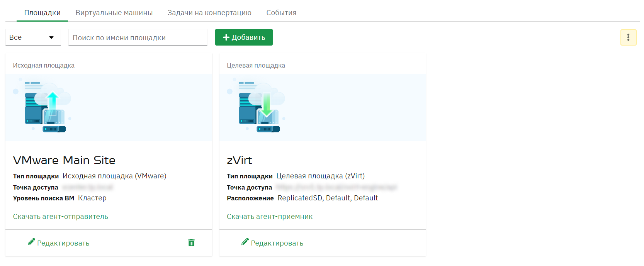This screenshot has width=644, height=266.
Task: Click the 'Кластер' search level value
Action: click(92, 198)
